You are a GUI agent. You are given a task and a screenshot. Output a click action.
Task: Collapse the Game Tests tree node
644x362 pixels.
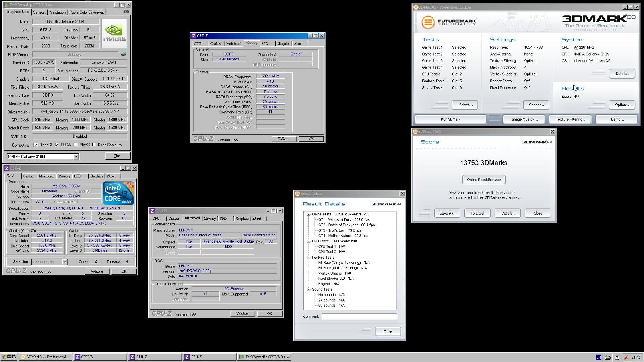[308, 214]
